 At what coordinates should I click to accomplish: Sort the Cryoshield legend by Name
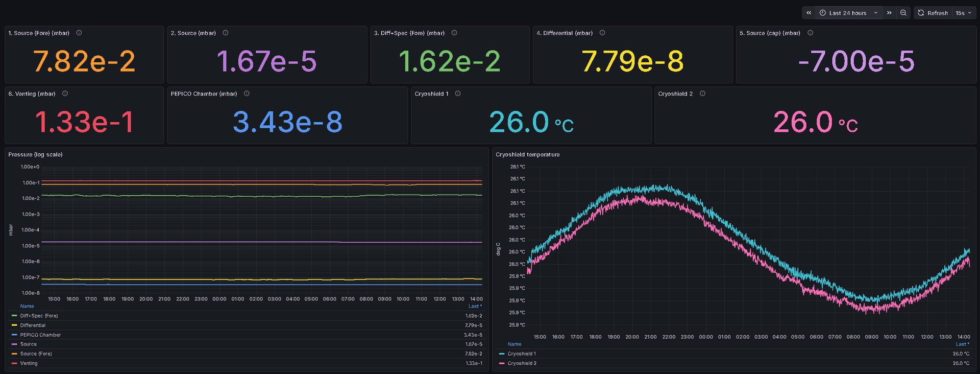coord(514,344)
